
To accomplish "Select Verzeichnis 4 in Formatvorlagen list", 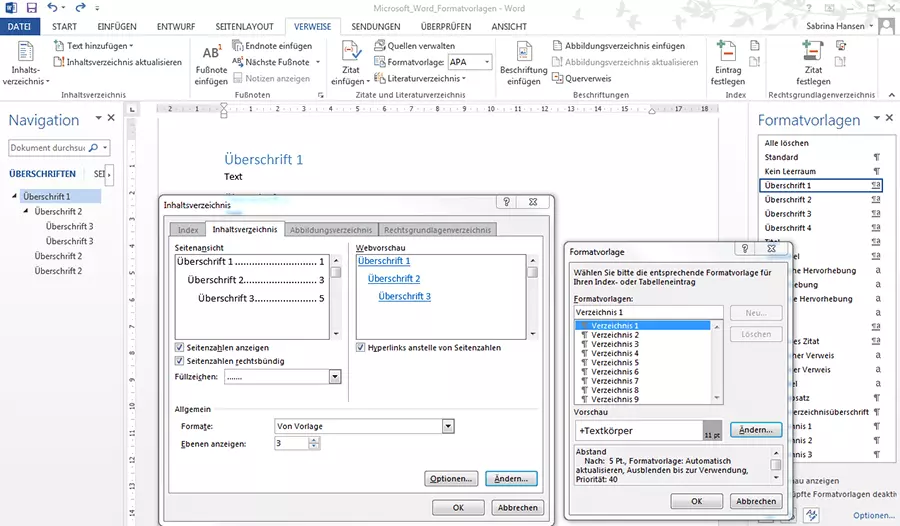I will (614, 353).
